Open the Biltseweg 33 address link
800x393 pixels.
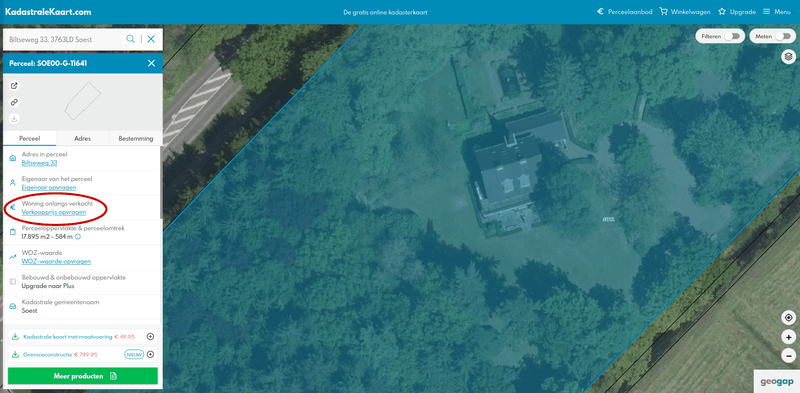(39, 163)
